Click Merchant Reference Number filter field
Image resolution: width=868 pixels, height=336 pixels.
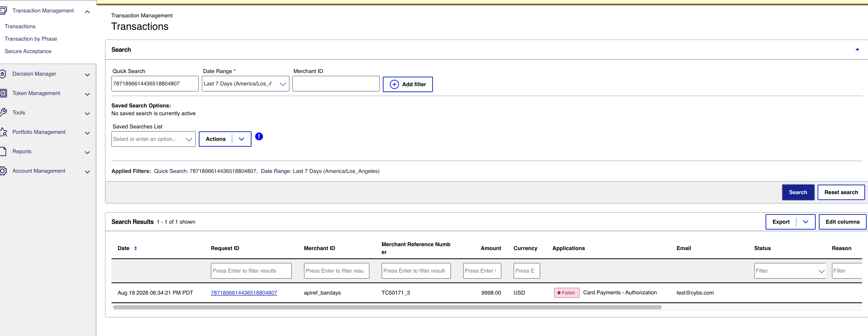tap(416, 271)
